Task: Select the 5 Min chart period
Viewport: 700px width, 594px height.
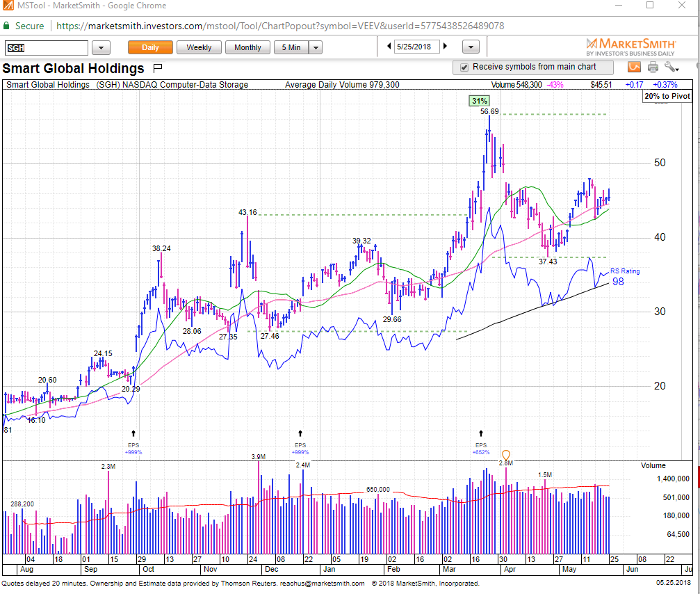Action: point(291,47)
